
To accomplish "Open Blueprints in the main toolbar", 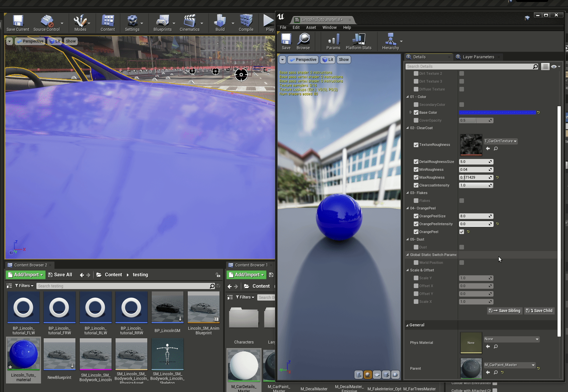I will pyautogui.click(x=162, y=23).
